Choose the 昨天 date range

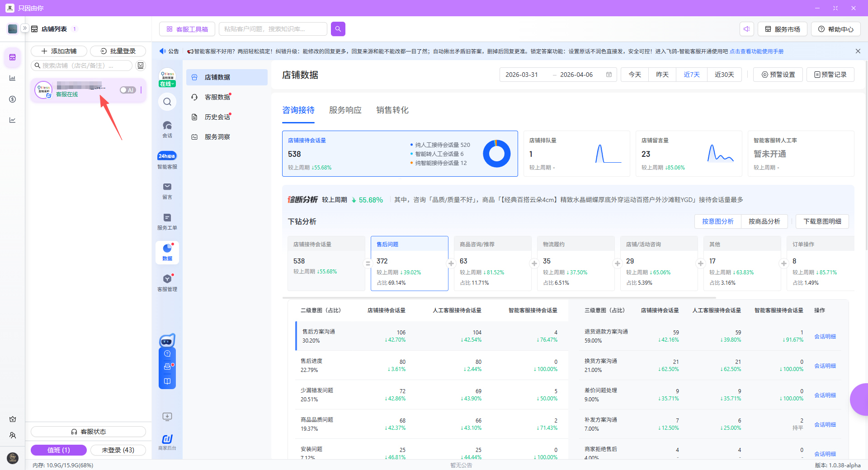click(662, 75)
